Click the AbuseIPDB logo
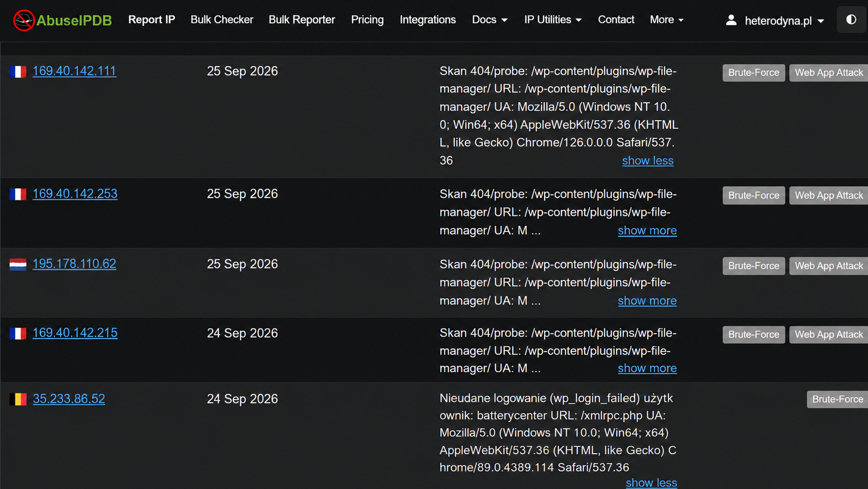 pyautogui.click(x=62, y=20)
